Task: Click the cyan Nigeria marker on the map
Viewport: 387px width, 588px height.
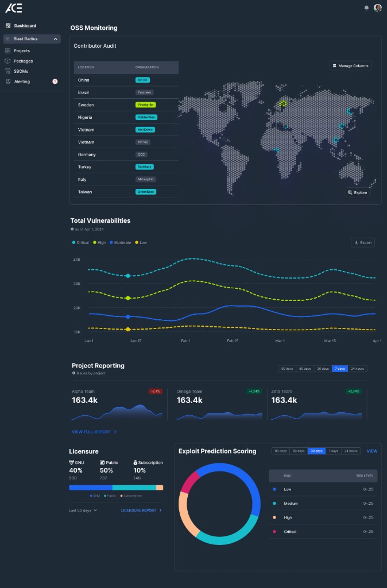Action: point(277,150)
